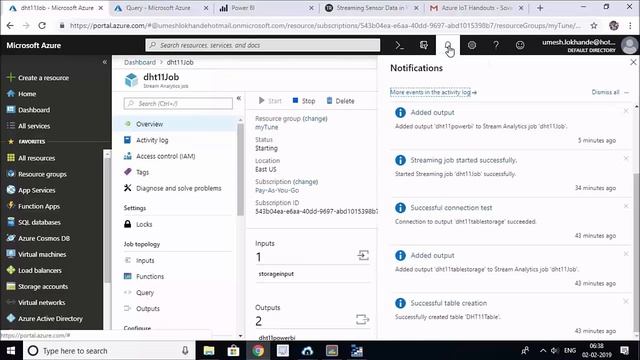This screenshot has width=640, height=360.
Task: Switch to Query - Microsoft Azure tab
Action: tap(161, 8)
